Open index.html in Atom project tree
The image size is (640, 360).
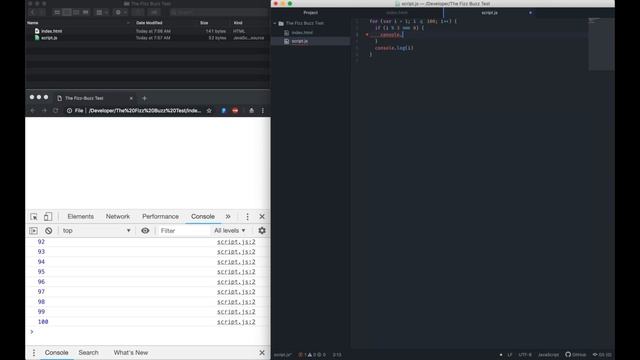302,33
